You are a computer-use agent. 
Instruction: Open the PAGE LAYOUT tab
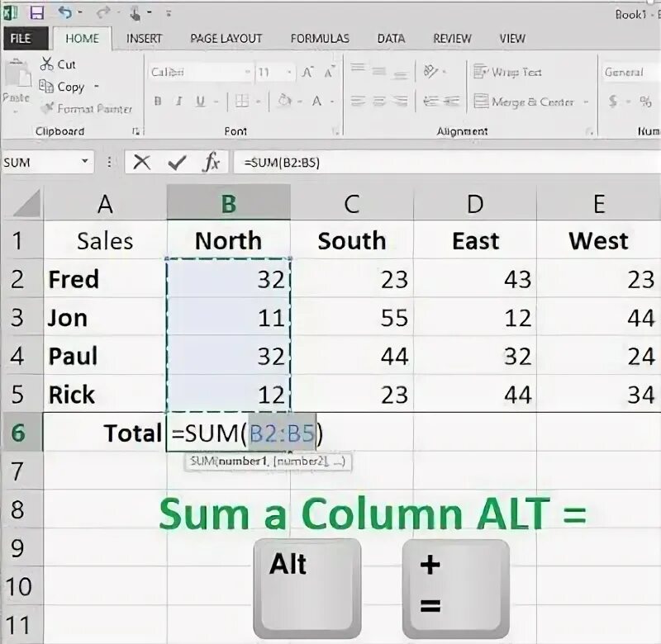(x=226, y=38)
